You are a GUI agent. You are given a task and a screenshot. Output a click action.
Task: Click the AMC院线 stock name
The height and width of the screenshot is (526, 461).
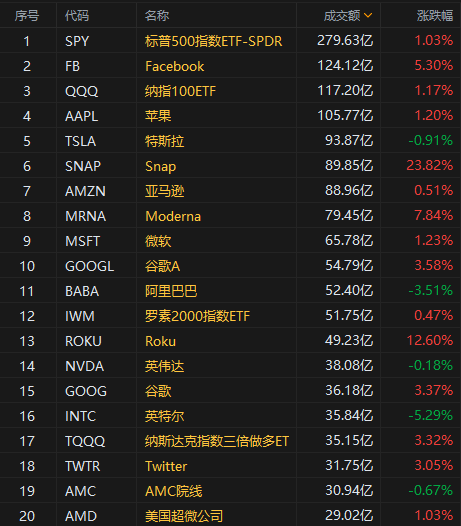coord(173,491)
